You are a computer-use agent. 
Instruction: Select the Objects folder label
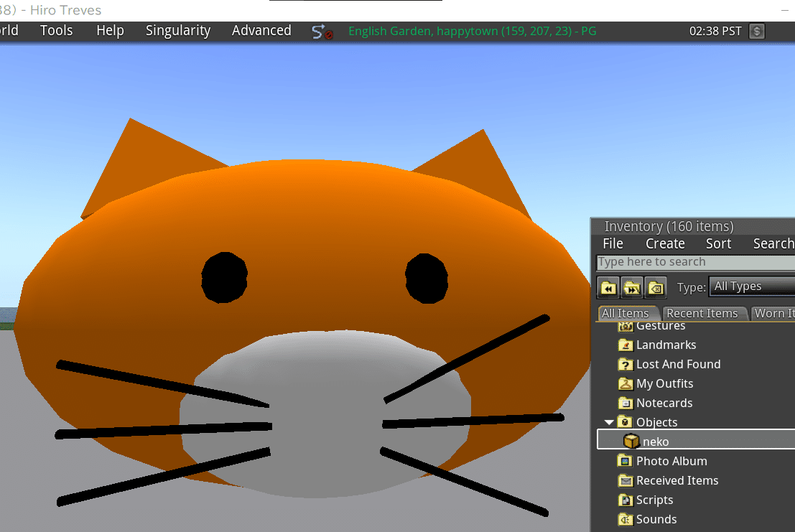click(656, 422)
